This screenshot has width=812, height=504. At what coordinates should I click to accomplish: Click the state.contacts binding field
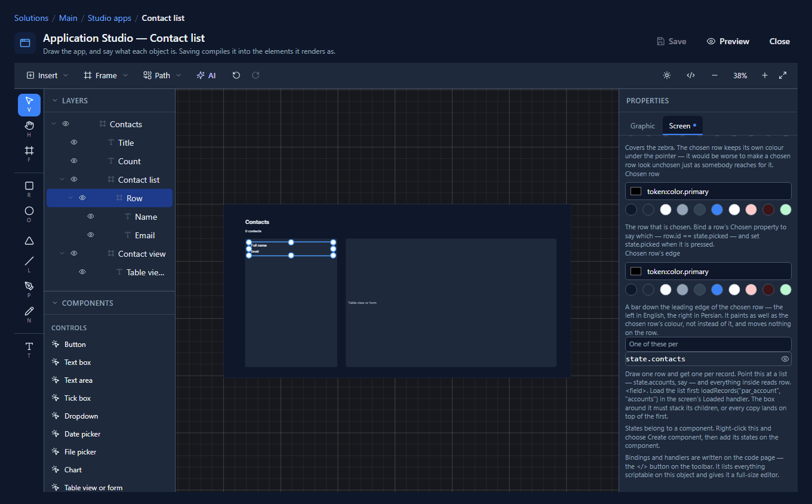(x=708, y=359)
